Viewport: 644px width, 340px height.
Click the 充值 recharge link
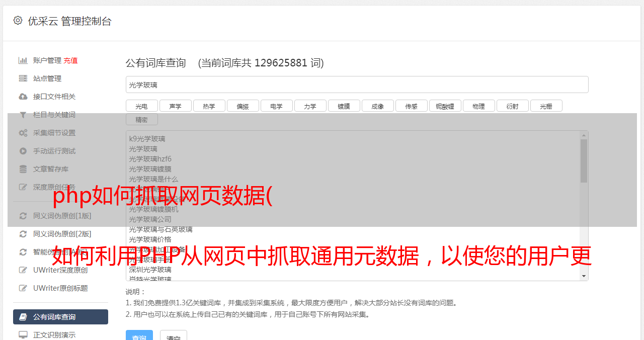pos(70,60)
